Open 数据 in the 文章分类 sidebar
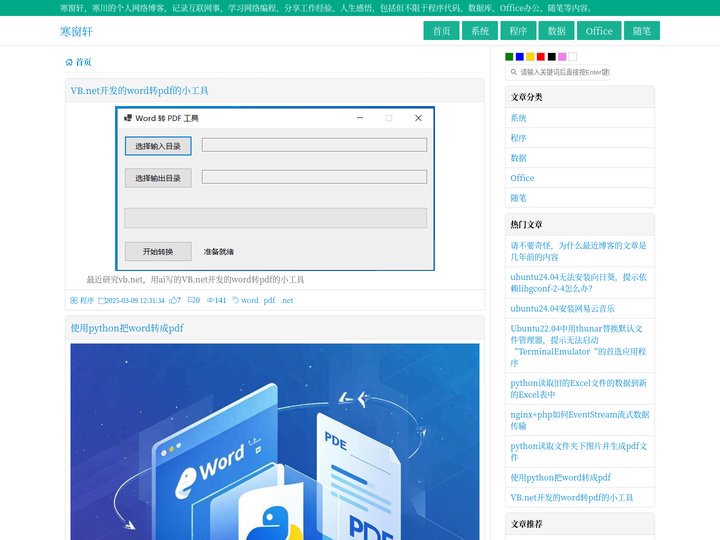 coord(518,158)
